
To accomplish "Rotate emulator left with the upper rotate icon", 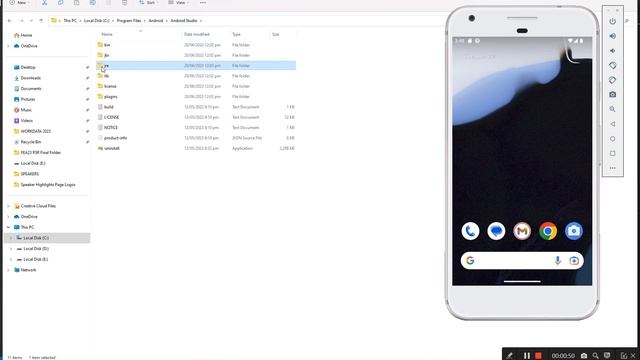I will tap(613, 65).
